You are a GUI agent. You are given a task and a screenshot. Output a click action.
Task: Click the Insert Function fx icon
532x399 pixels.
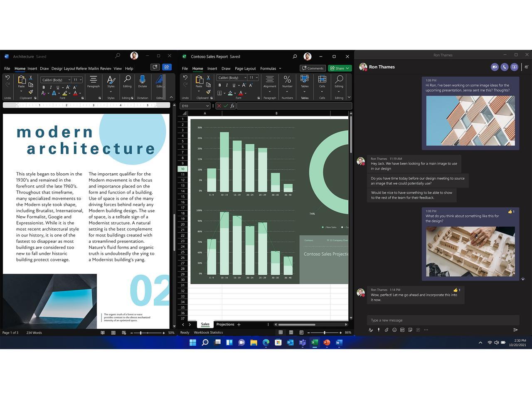[232, 106]
